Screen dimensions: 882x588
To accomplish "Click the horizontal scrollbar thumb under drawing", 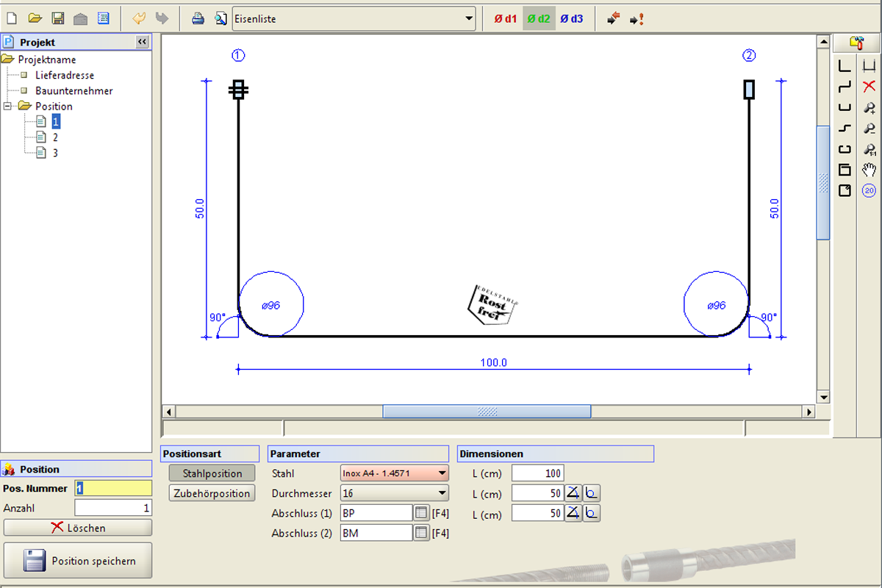I will click(x=486, y=412).
